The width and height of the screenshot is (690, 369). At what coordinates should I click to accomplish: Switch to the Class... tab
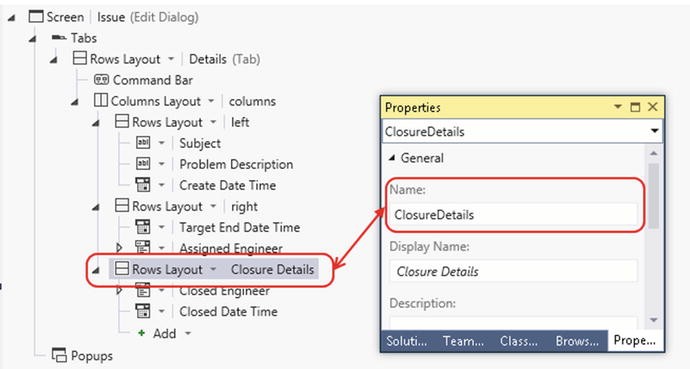pos(518,341)
